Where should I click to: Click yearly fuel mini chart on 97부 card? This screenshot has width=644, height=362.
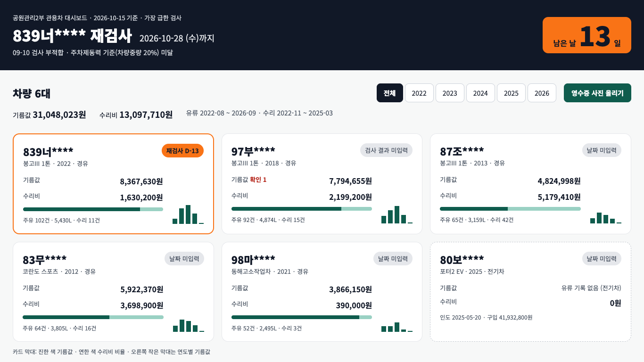coord(397,214)
